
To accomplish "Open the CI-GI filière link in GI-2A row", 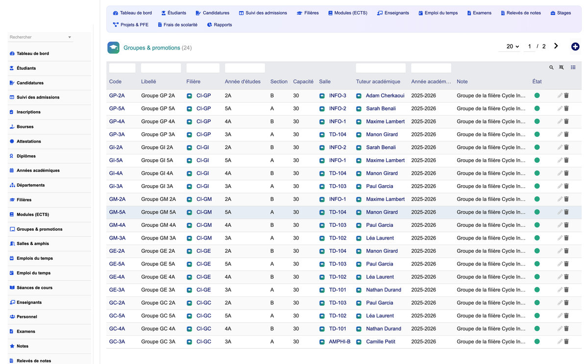I will point(202,147).
